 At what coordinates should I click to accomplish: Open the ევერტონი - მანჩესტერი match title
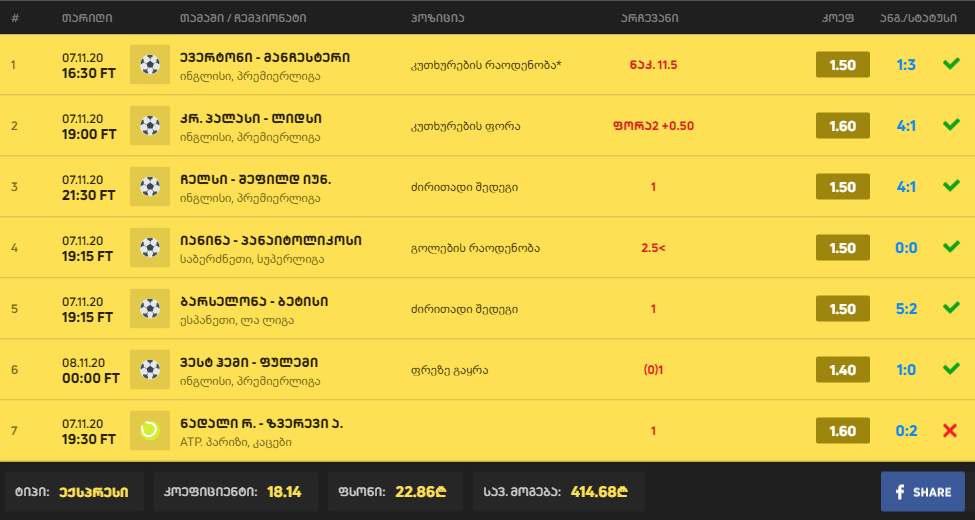265,57
